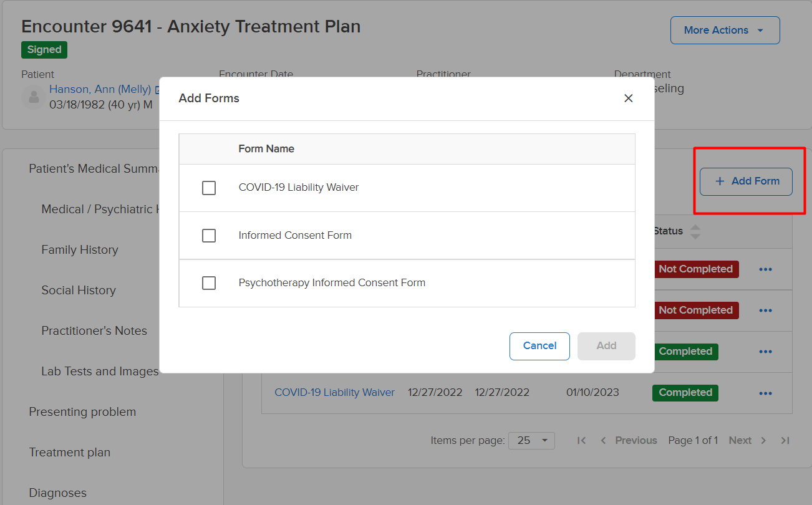
Task: Open the More Actions dropdown
Action: coord(725,30)
